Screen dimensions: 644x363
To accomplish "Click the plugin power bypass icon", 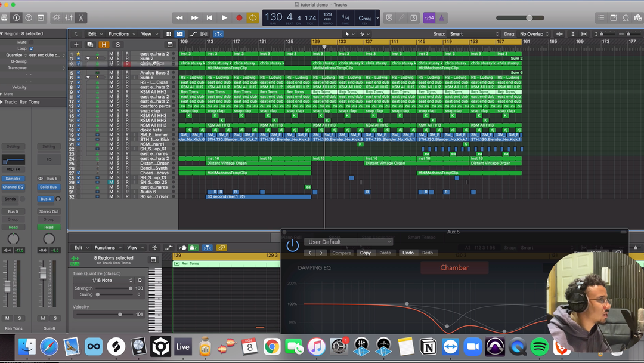I will (x=292, y=245).
